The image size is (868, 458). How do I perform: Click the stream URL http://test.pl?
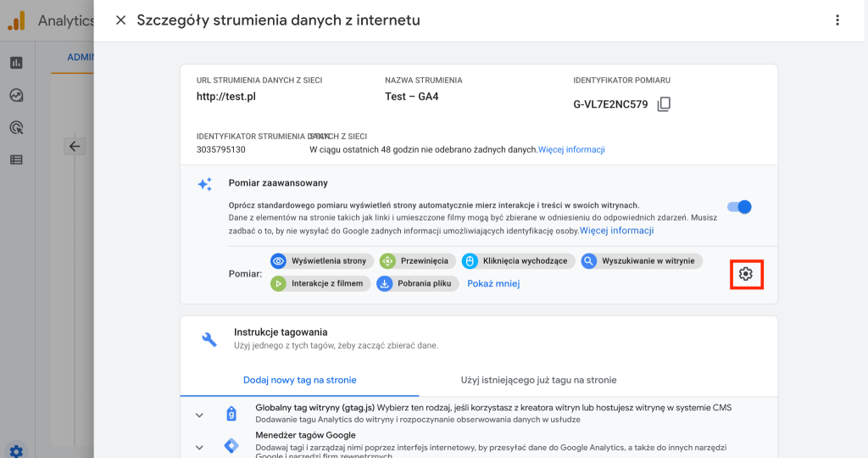[225, 97]
